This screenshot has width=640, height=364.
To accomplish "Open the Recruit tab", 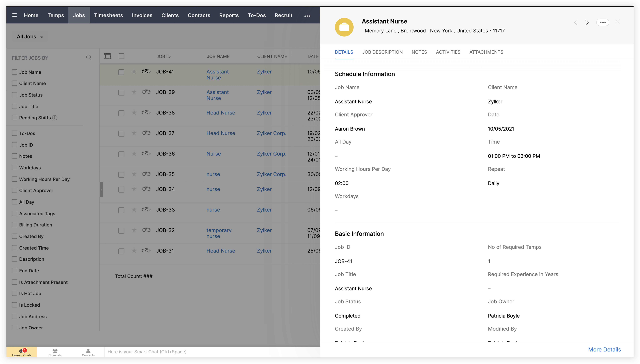I will (283, 15).
